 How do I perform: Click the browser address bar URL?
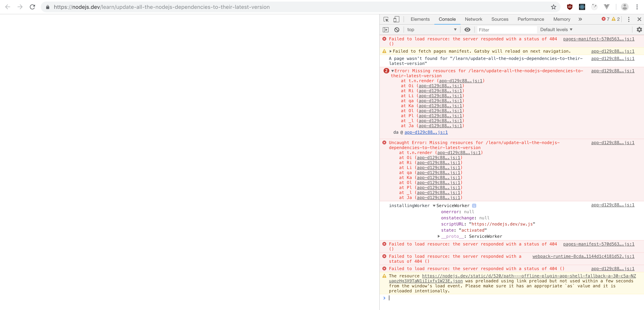[x=162, y=7]
